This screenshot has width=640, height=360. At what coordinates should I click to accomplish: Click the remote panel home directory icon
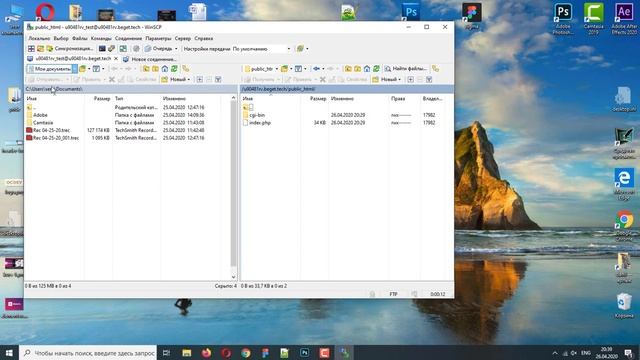point(367,69)
